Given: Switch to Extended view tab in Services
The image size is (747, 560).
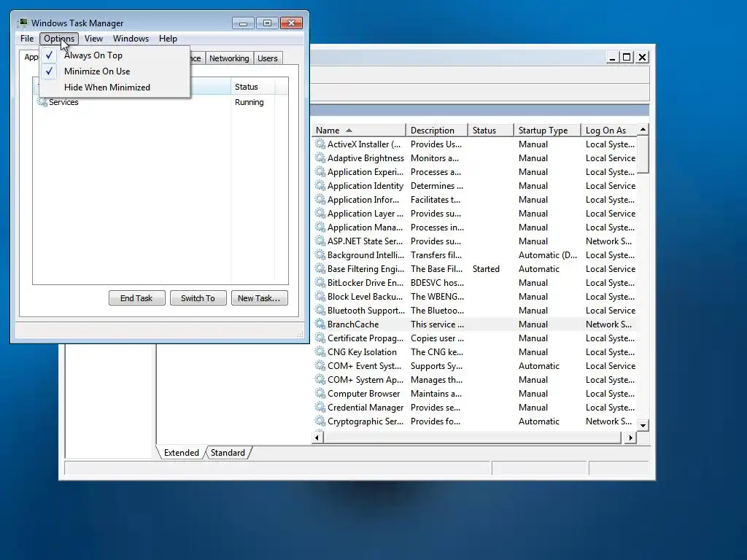Looking at the screenshot, I should pos(181,453).
